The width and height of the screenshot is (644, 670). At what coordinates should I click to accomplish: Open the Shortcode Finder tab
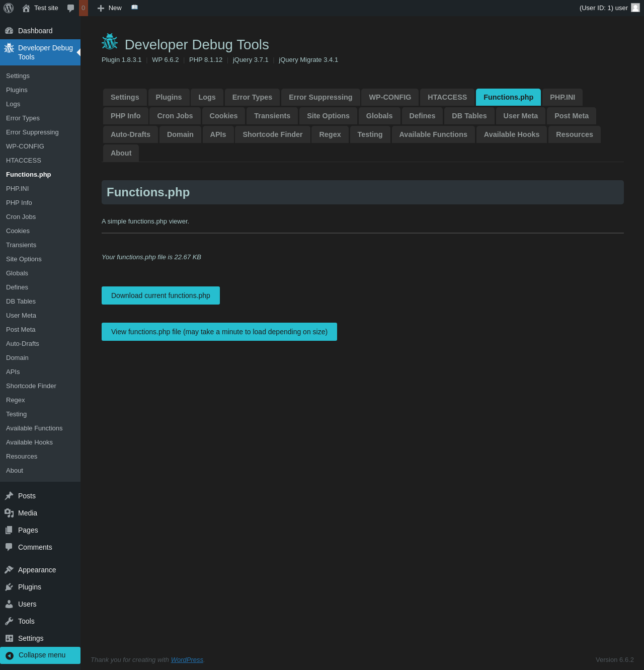(x=272, y=134)
